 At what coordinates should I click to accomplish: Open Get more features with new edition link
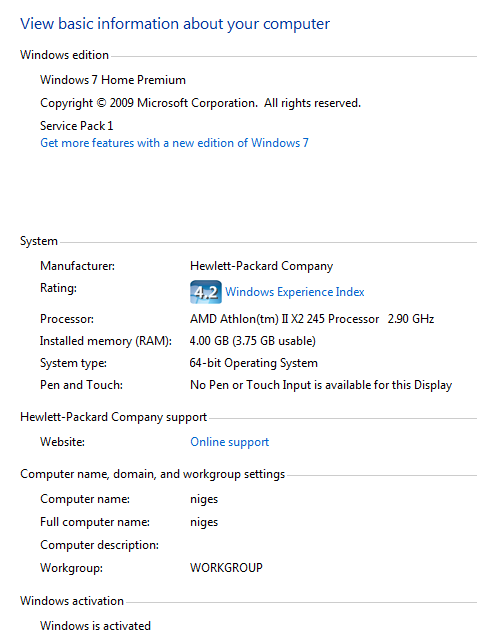pyautogui.click(x=174, y=143)
